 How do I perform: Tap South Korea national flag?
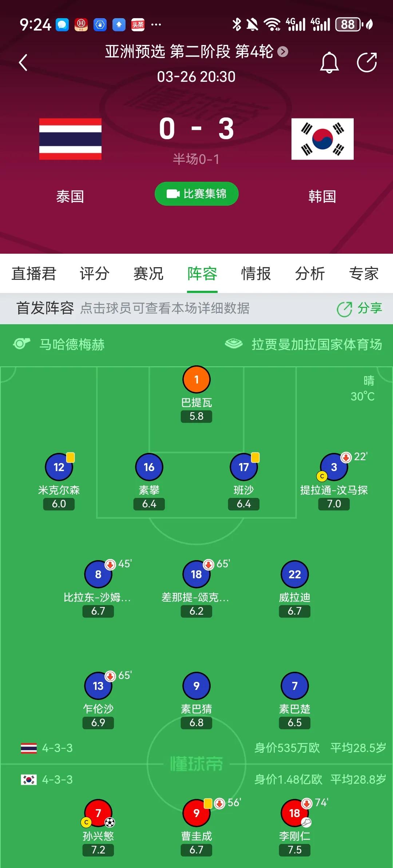(x=322, y=139)
